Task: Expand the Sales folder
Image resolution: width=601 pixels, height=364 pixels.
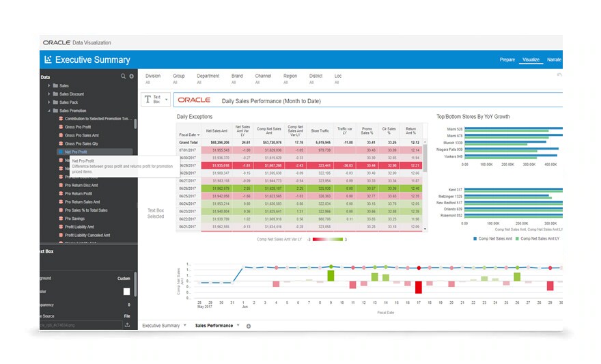Action: [x=49, y=85]
